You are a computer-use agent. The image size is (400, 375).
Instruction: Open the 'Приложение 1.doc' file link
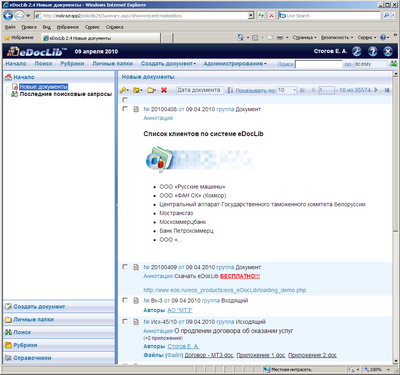coord(261,355)
